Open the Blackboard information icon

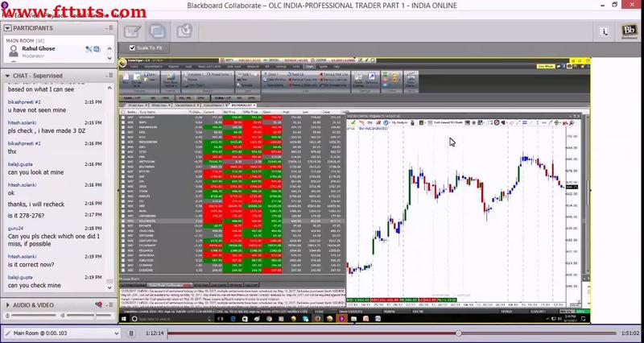click(x=604, y=31)
